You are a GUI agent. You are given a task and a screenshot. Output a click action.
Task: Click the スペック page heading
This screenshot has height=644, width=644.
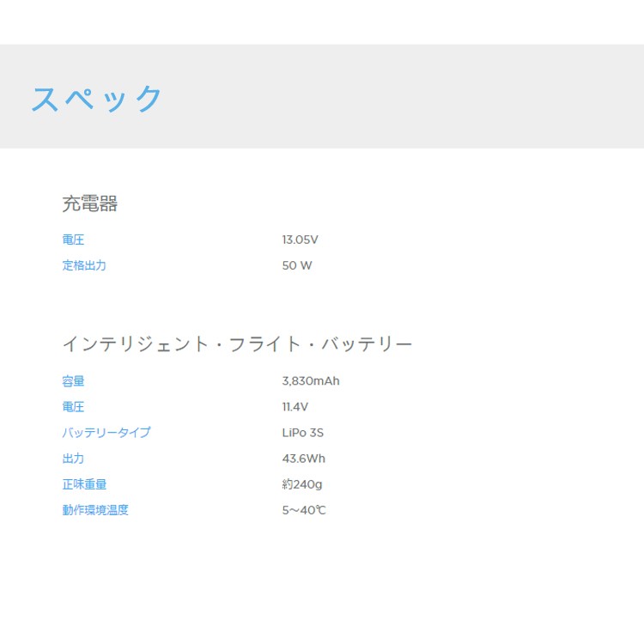tap(96, 99)
